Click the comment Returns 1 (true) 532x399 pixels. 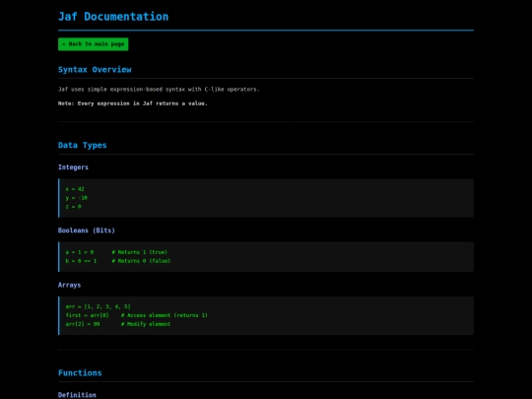(140, 252)
